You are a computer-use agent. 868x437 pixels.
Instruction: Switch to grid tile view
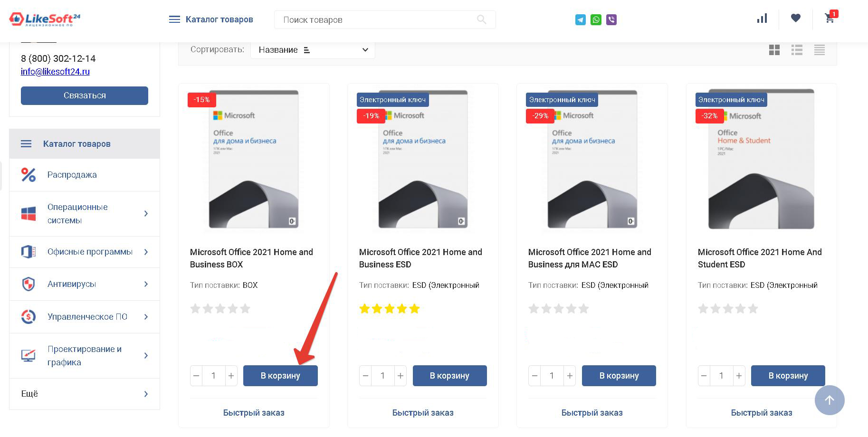point(774,50)
